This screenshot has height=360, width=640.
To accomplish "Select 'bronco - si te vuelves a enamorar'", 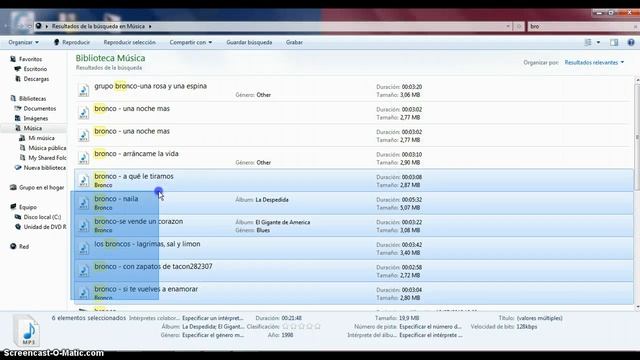I will pos(146,289).
